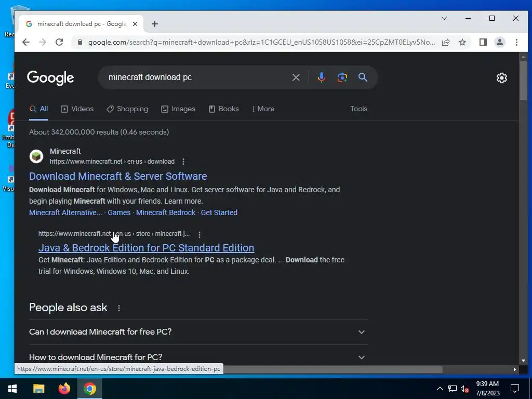Image resolution: width=532 pixels, height=399 pixels.
Task: Select the All results tab
Action: 38,109
